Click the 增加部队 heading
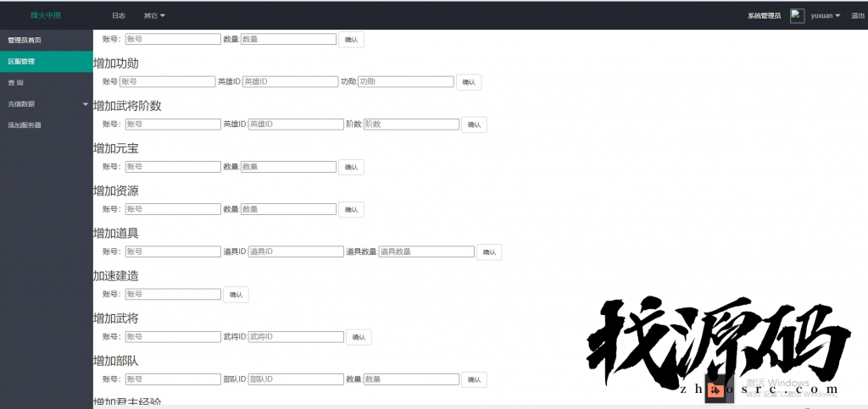Image resolution: width=868 pixels, height=409 pixels. coord(116,361)
